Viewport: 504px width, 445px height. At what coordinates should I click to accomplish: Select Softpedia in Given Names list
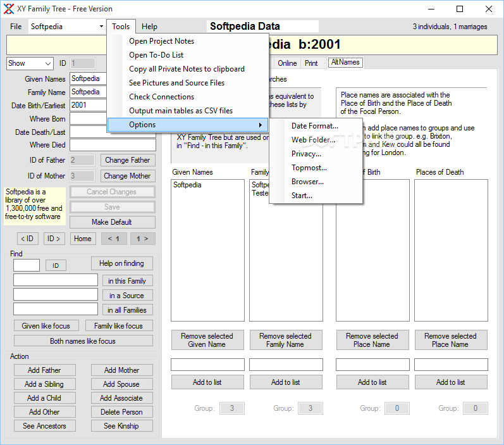click(187, 185)
